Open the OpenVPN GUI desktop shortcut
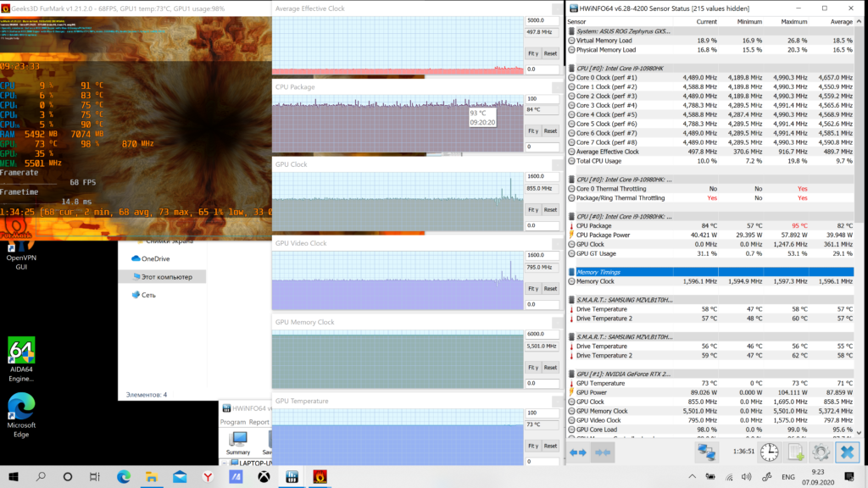Screen dimensions: 868x488 (21, 256)
